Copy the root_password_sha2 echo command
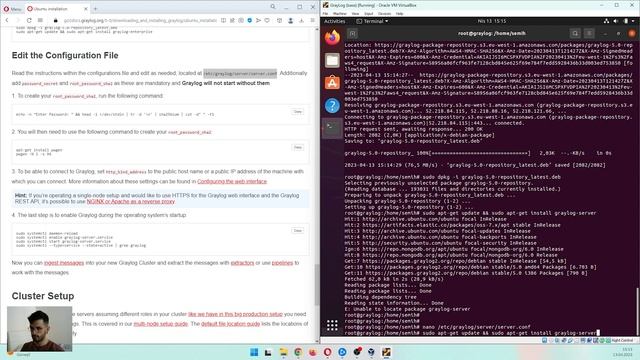Image resolution: width=640 pixels, height=360 pixels. pyautogui.click(x=298, y=111)
